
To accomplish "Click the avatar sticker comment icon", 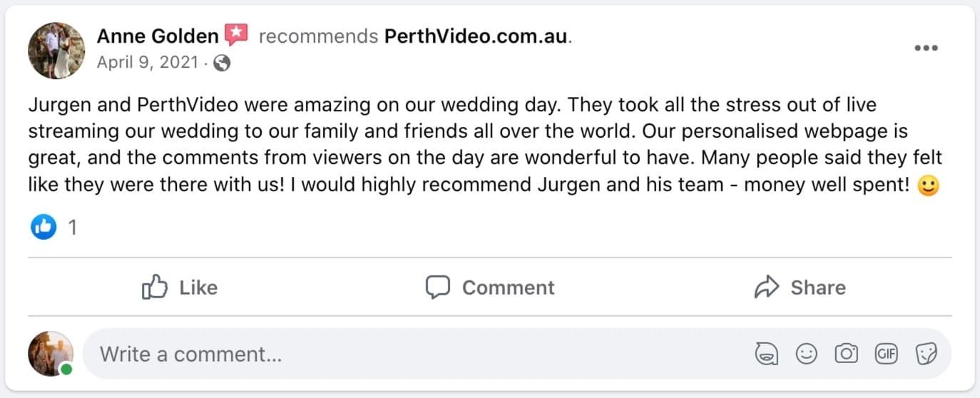I will click(766, 354).
